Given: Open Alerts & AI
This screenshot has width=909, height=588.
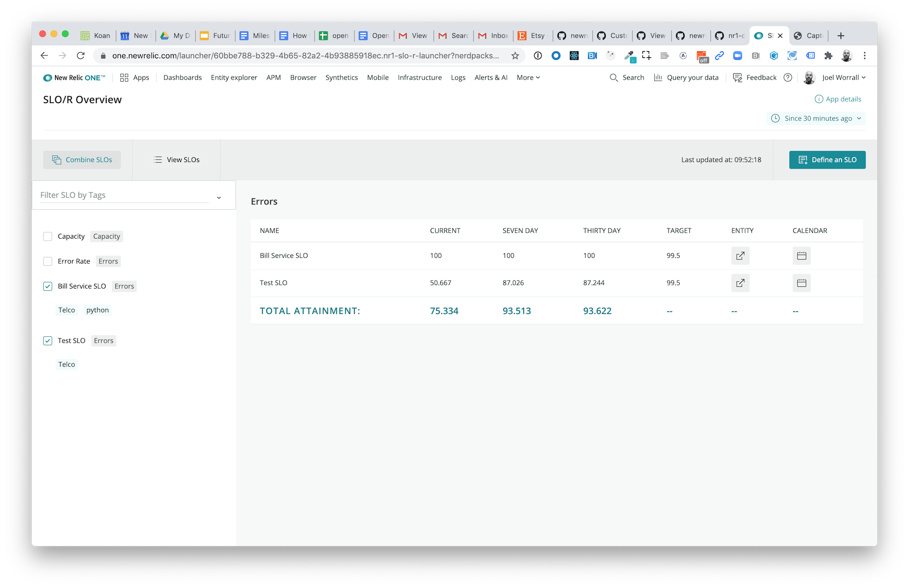Looking at the screenshot, I should coord(491,78).
